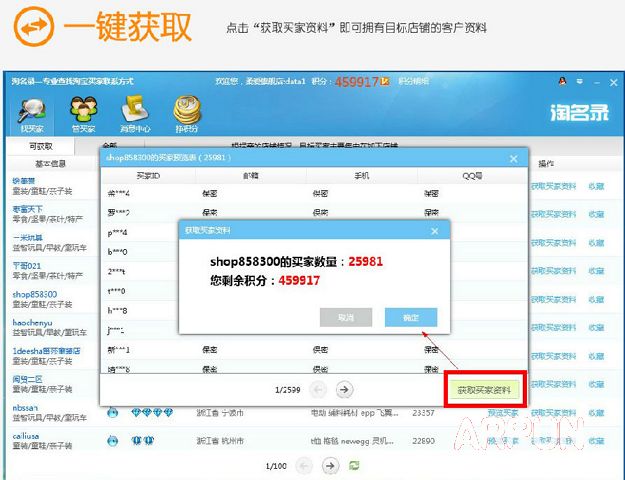Click the green 获取买家资料 button

[x=484, y=390]
